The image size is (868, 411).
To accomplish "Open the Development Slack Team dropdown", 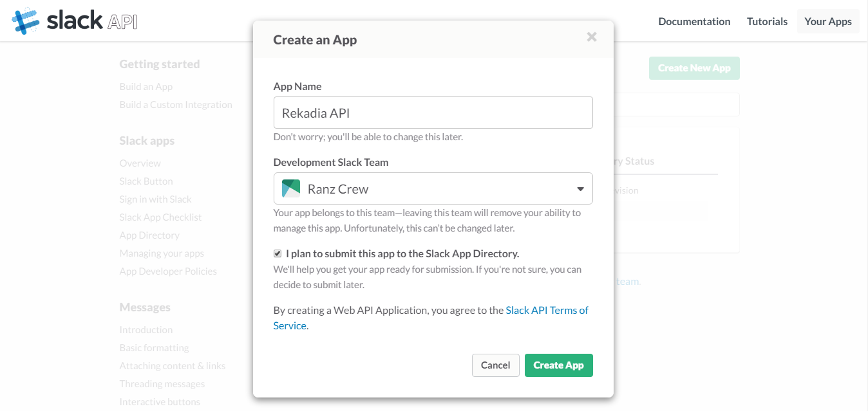I will (x=433, y=188).
